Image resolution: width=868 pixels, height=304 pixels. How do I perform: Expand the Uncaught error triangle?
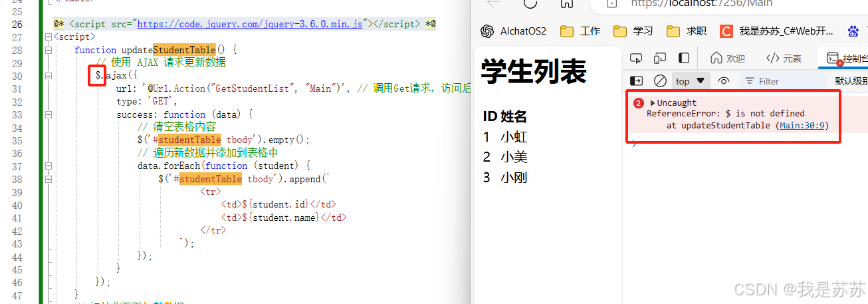(653, 103)
